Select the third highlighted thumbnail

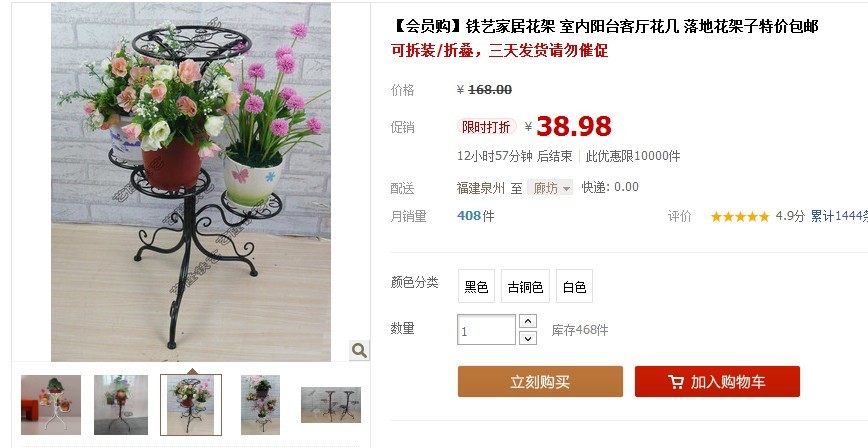click(x=191, y=405)
